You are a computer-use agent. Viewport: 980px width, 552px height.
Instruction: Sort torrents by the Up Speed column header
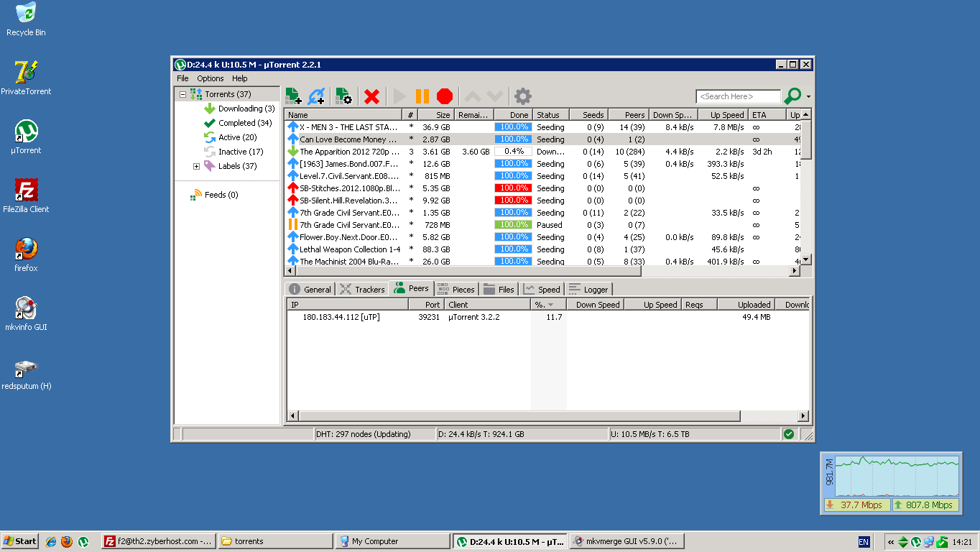coord(723,115)
